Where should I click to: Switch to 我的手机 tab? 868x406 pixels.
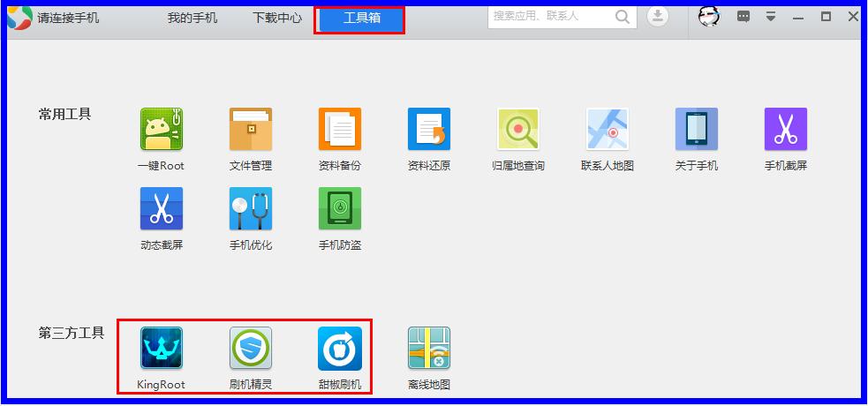[x=192, y=18]
